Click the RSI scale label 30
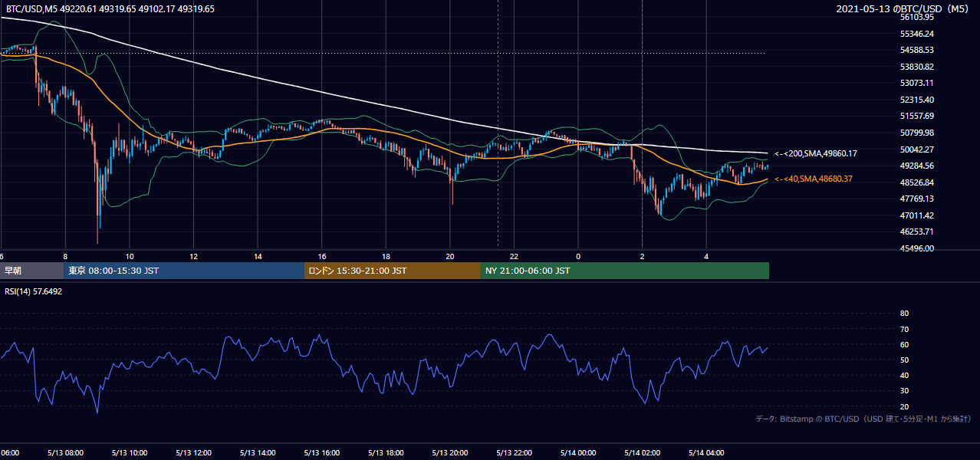 904,390
